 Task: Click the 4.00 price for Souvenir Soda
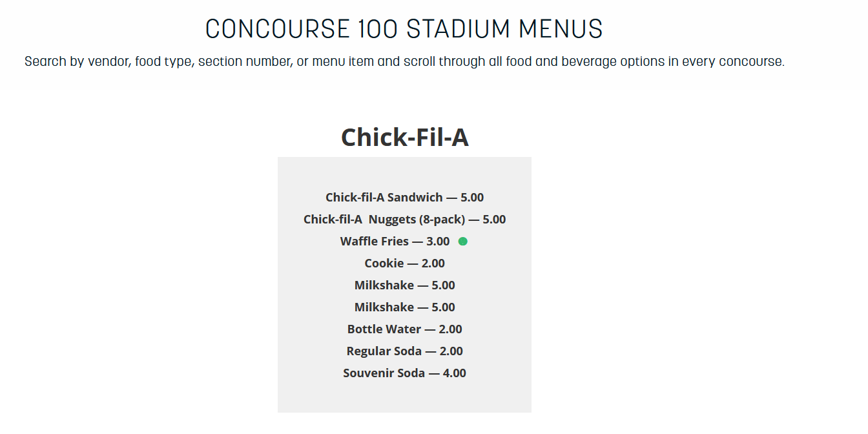pos(454,373)
